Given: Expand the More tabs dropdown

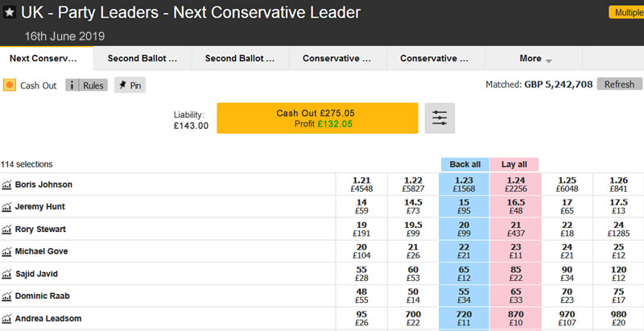Looking at the screenshot, I should coord(535,59).
